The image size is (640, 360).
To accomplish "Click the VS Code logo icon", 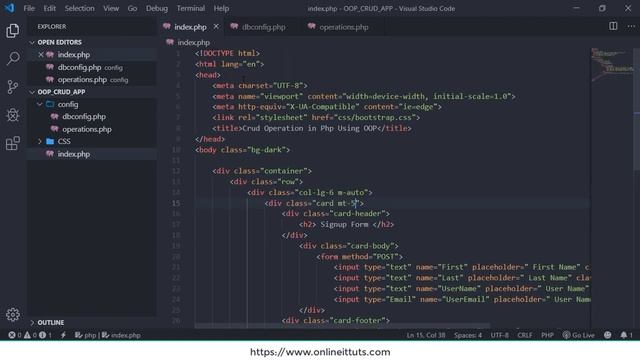I will [x=9, y=8].
